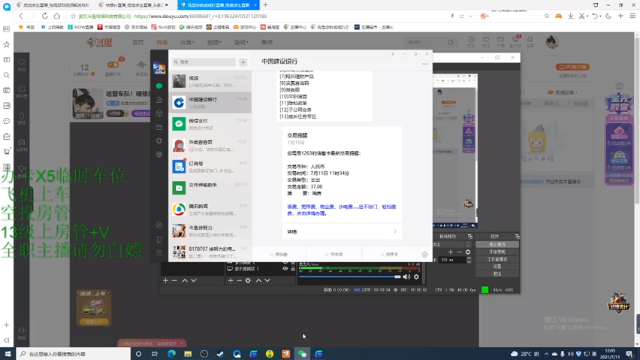The width and height of the screenshot is (640, 360).
Task: Click the plus button next to WeChat search
Action: (243, 62)
